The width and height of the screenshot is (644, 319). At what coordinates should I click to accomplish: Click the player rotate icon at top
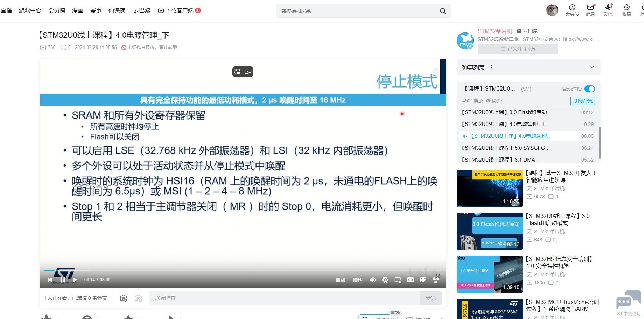tap(237, 72)
